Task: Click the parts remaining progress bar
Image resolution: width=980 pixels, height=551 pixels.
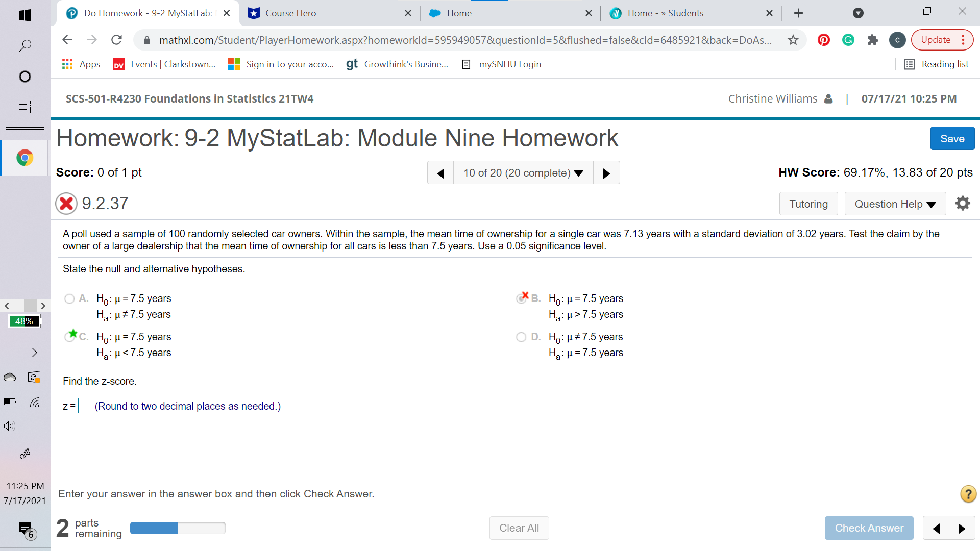Action: pos(178,528)
